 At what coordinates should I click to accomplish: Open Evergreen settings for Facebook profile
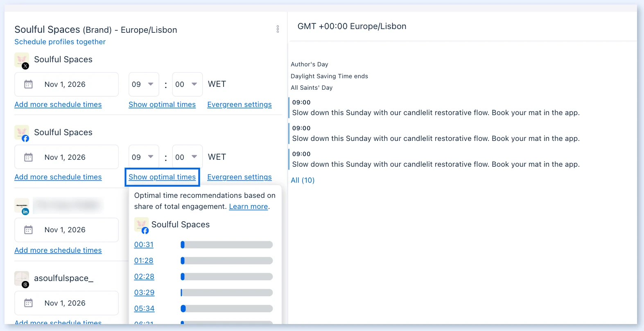240,177
